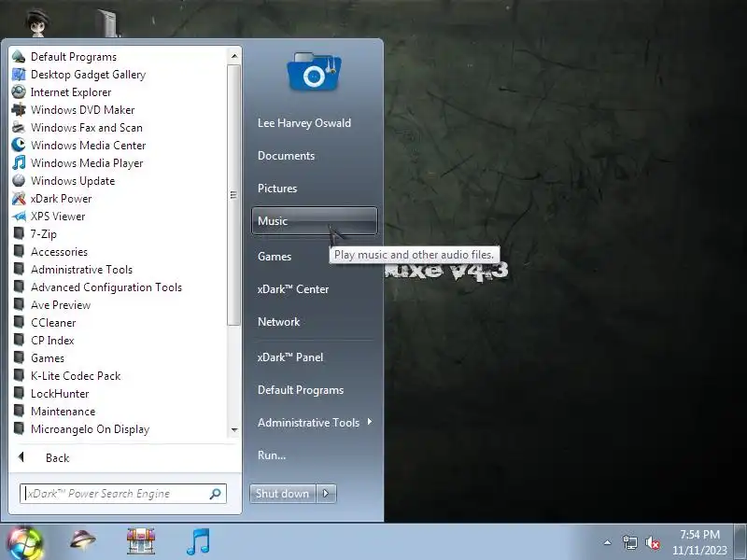Expand the CCleaner folder
Screen dimensions: 747x560
click(44, 322)
